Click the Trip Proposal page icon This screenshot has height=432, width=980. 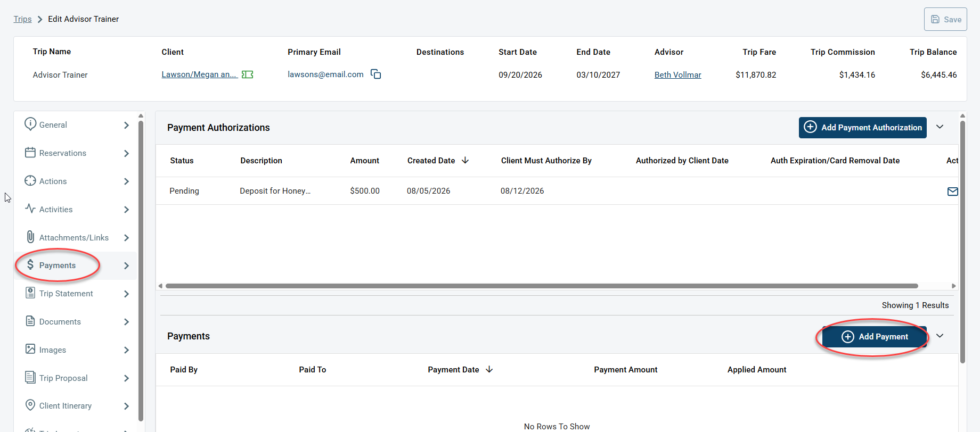pyautogui.click(x=30, y=377)
